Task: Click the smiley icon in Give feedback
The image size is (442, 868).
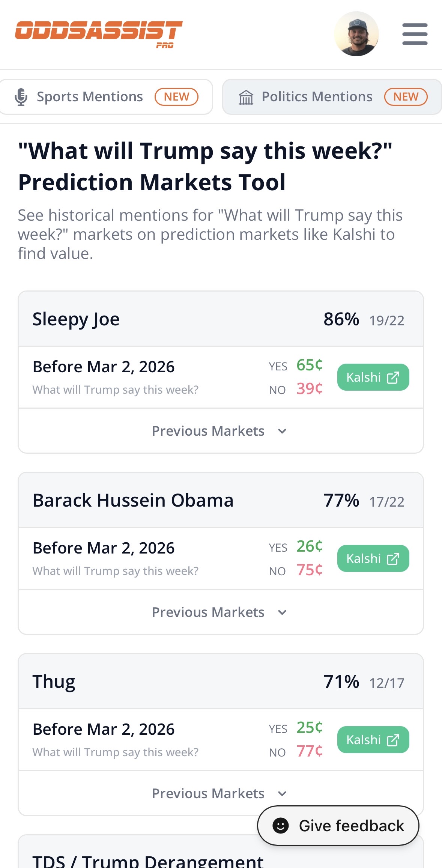Action: [280, 825]
